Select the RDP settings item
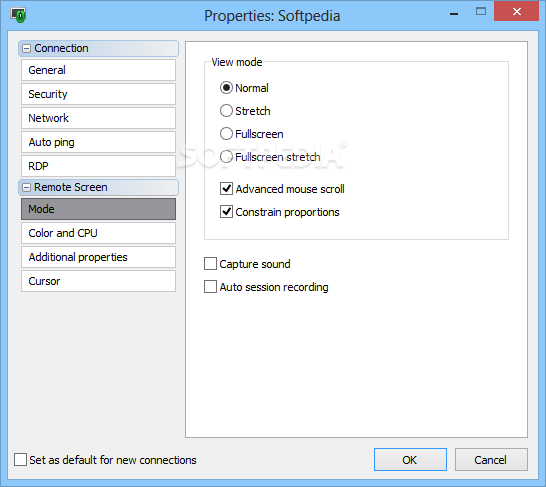Screen dimensions: 546x487 pyautogui.click(x=98, y=166)
